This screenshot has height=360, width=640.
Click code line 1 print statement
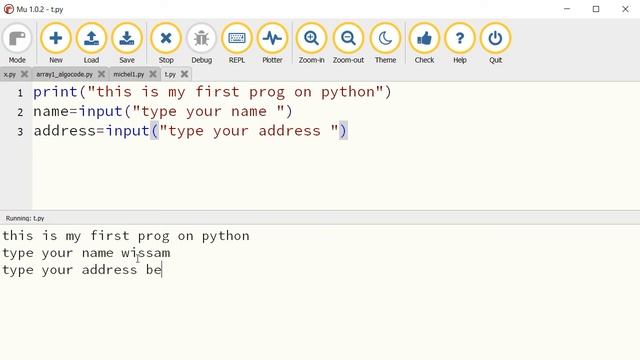(212, 92)
